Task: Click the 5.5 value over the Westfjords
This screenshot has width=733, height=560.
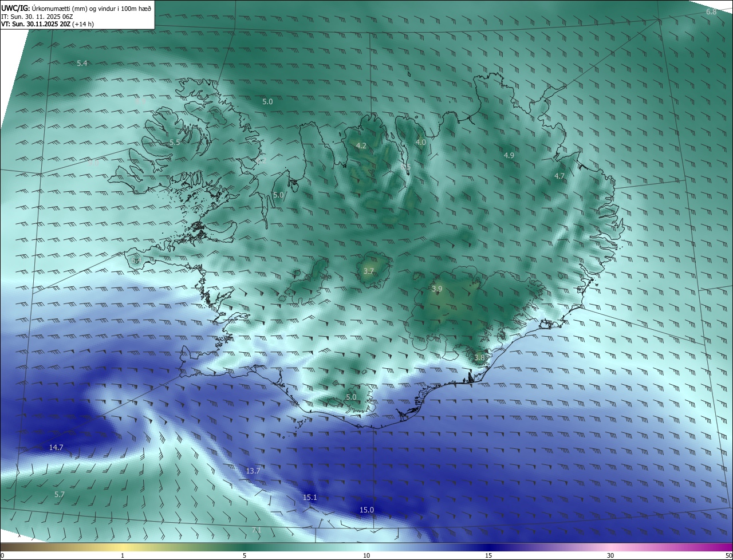Action: click(x=175, y=142)
